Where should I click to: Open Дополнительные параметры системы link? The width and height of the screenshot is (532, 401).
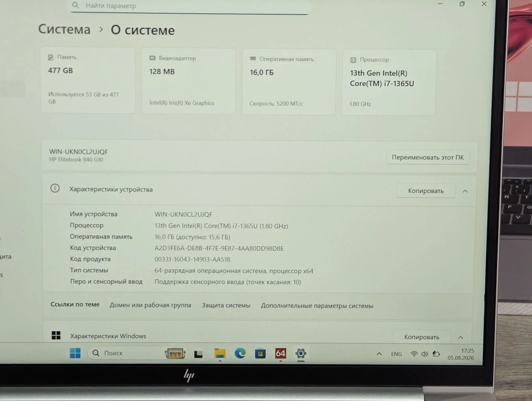[x=317, y=306]
